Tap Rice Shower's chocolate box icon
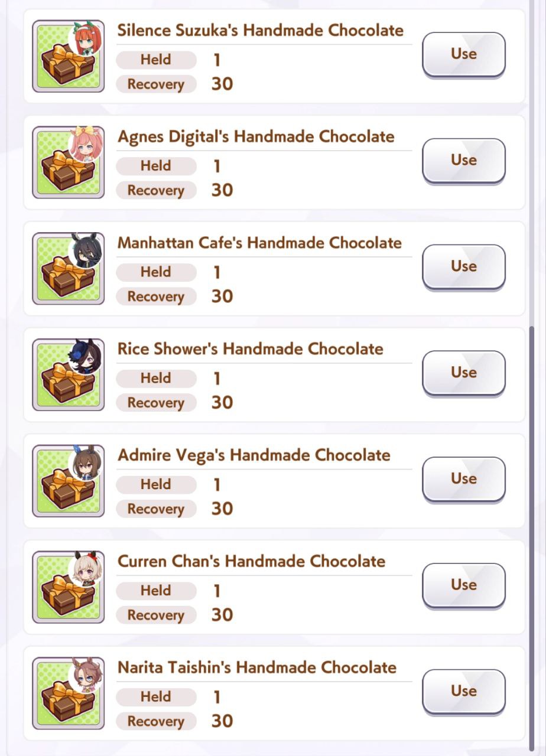This screenshot has width=546, height=756. (68, 375)
